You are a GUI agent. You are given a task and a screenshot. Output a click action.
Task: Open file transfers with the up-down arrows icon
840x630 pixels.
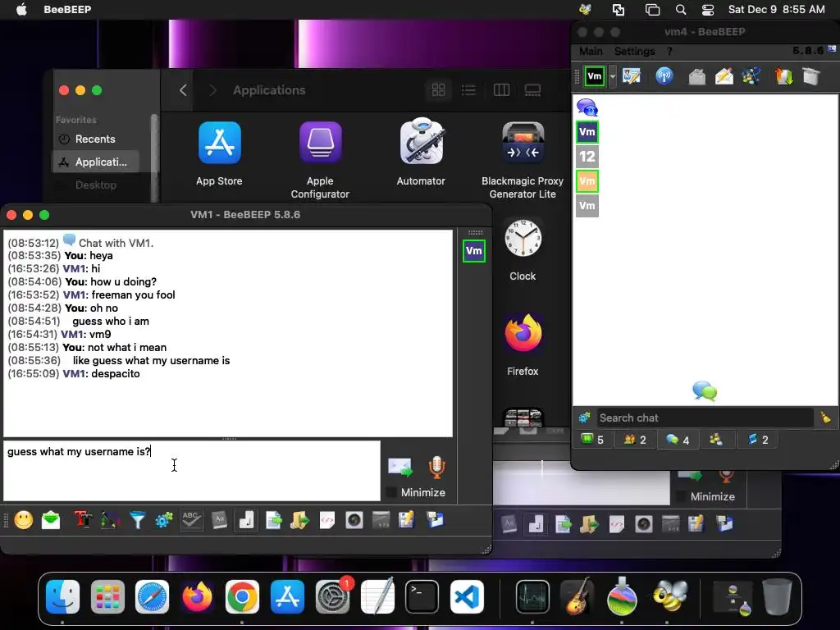point(783,76)
